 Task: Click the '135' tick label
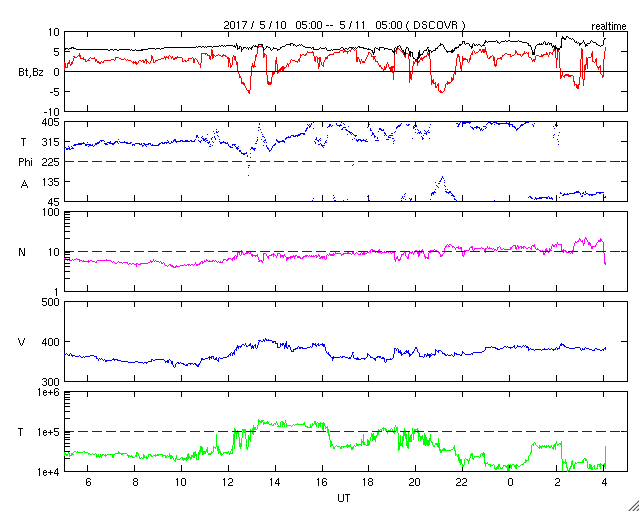pos(52,181)
